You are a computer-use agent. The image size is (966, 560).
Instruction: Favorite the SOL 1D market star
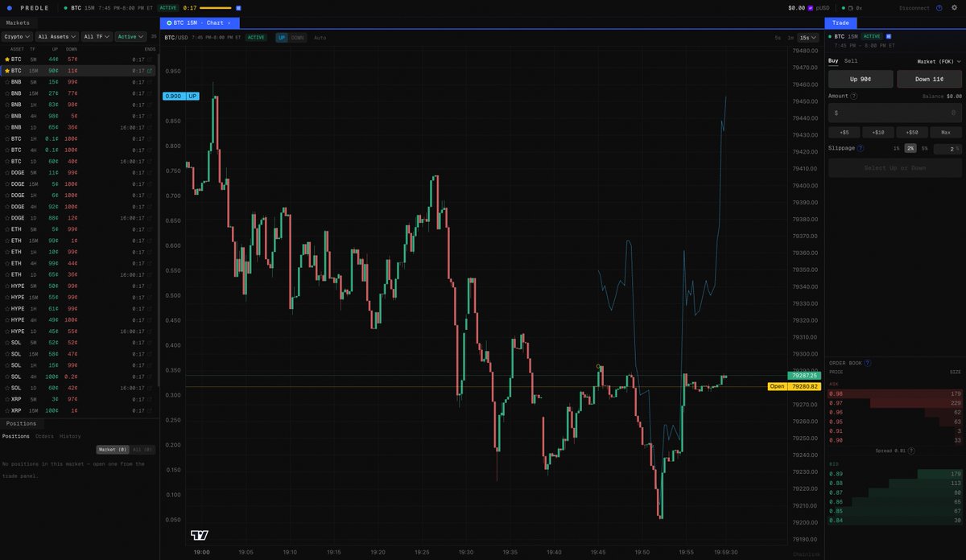(x=7, y=388)
